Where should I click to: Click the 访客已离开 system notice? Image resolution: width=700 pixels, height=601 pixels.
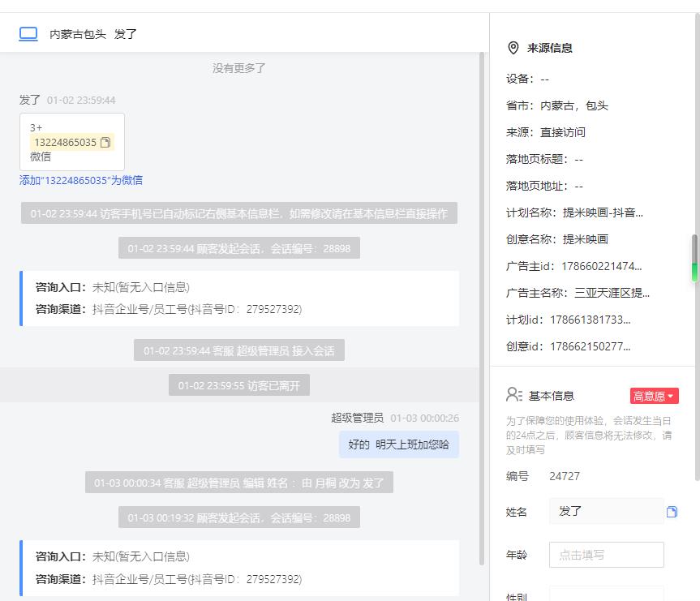(x=238, y=385)
